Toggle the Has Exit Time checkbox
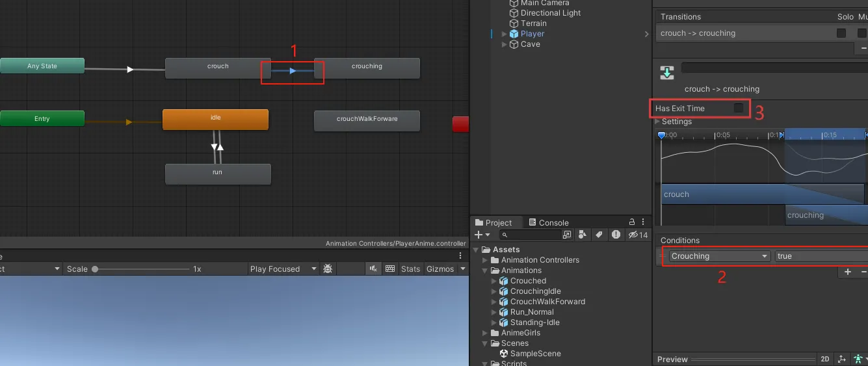868x366 pixels. [739, 108]
